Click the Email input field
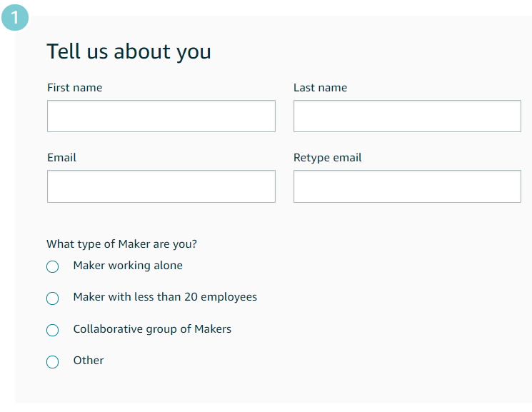Viewport: 532px width, 412px height. click(x=161, y=186)
